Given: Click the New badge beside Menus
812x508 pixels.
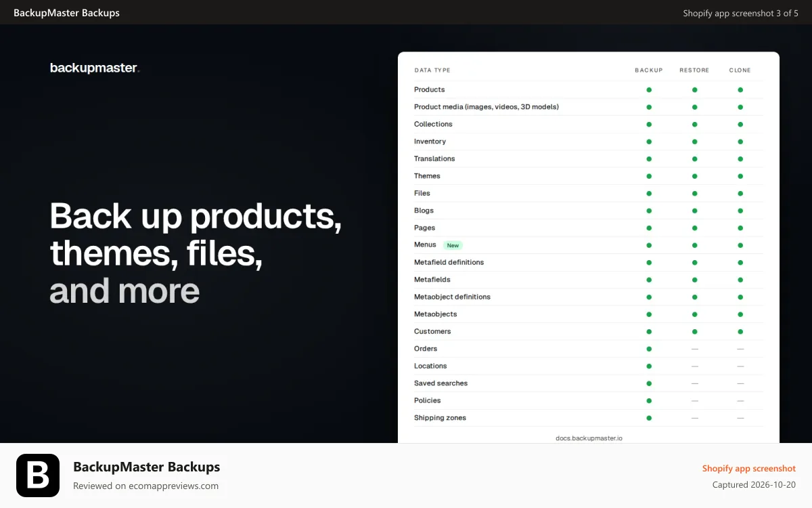Looking at the screenshot, I should [453, 245].
